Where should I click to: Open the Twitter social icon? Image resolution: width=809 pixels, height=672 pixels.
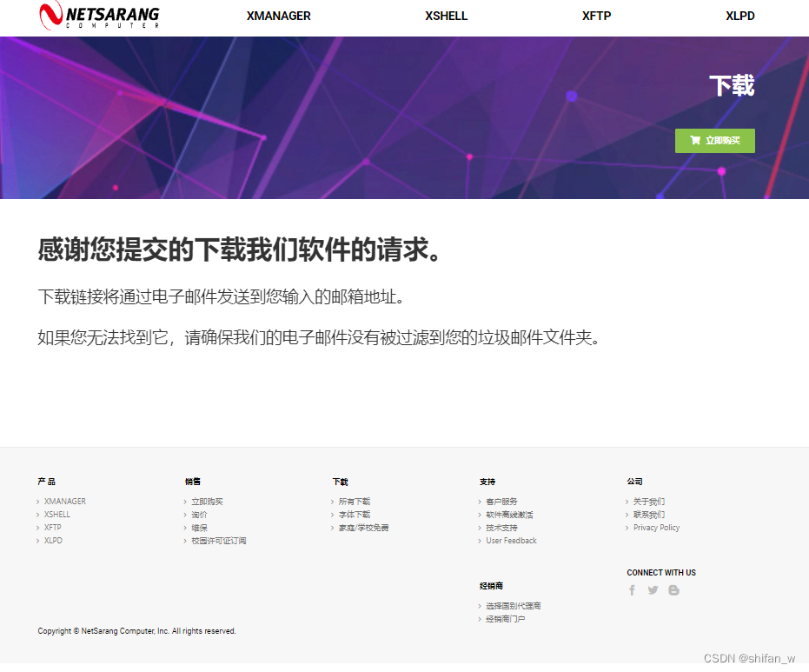[653, 590]
